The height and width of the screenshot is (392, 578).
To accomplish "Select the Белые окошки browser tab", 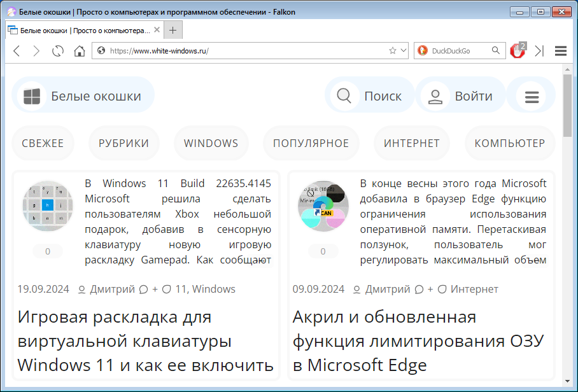I will (x=84, y=30).
